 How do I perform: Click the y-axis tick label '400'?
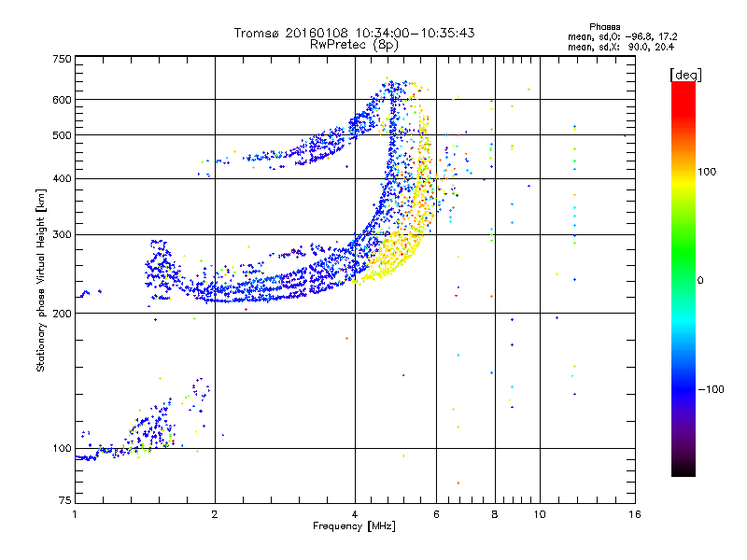tap(63, 178)
